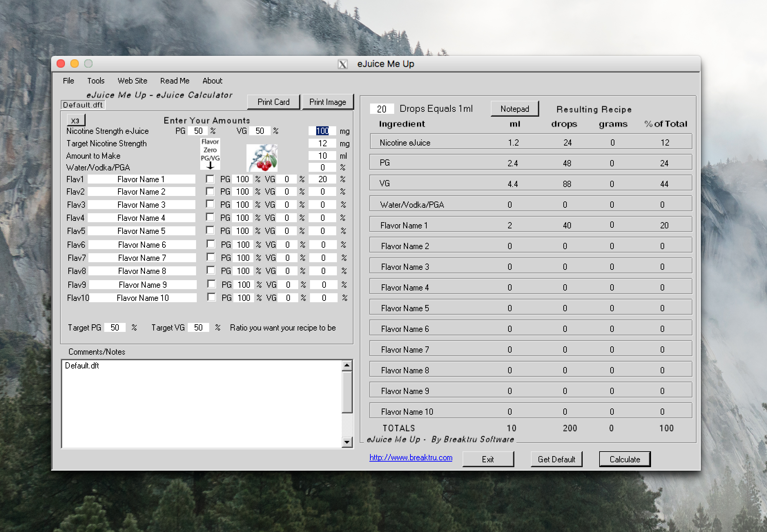
Task: Click the Nicotine eJuice PG percent field
Action: pyautogui.click(x=198, y=131)
